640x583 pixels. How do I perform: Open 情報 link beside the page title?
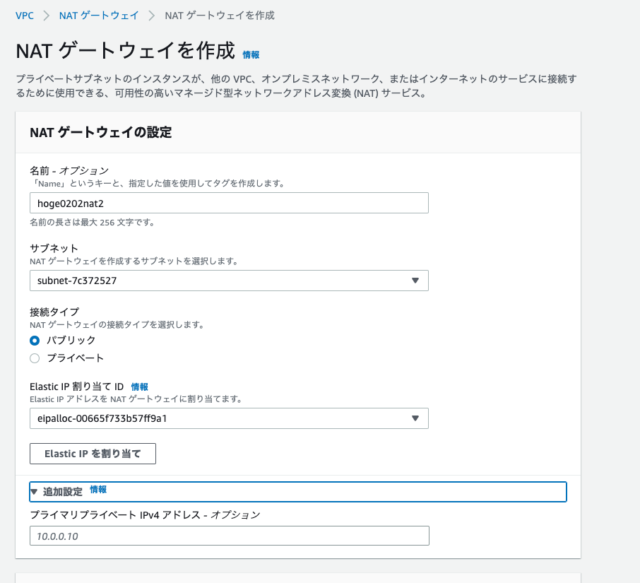(x=251, y=55)
